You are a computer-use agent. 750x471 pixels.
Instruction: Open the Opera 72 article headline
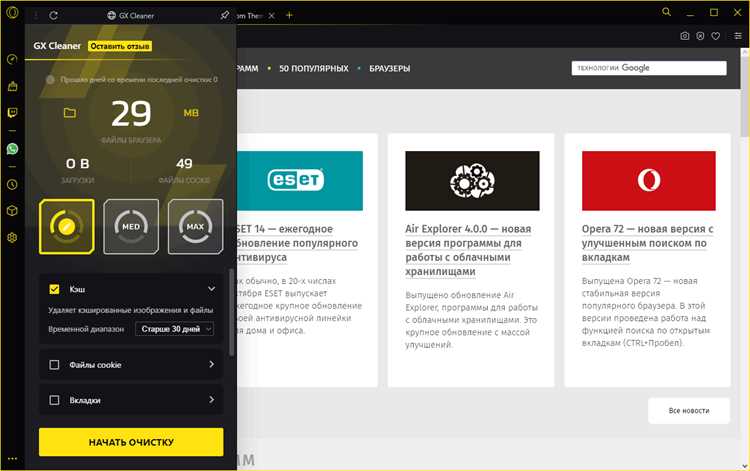[648, 243]
